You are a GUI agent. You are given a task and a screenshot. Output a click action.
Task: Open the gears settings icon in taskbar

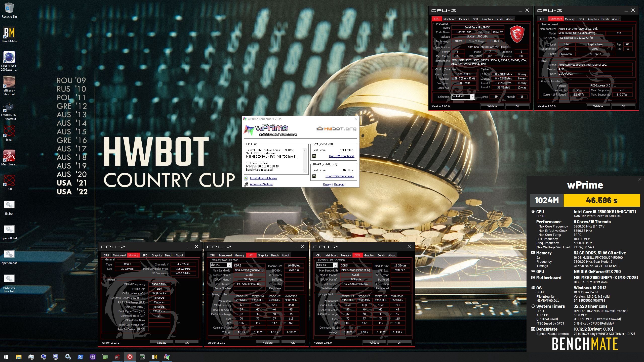pos(68,357)
